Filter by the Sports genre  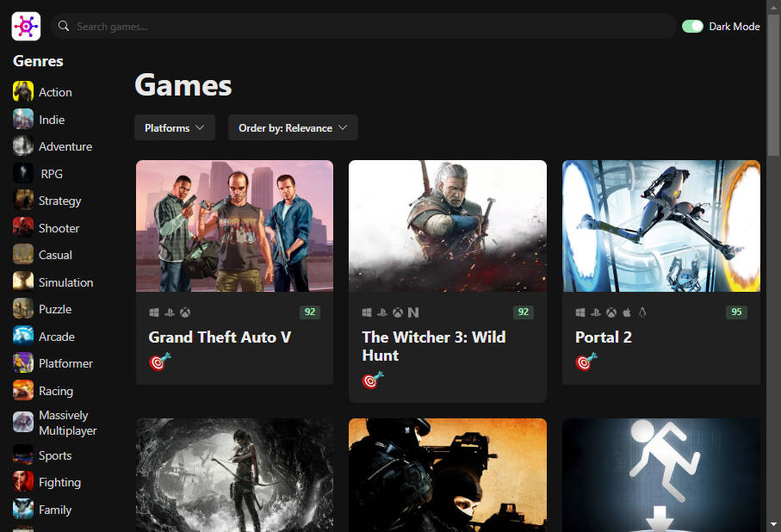point(55,455)
